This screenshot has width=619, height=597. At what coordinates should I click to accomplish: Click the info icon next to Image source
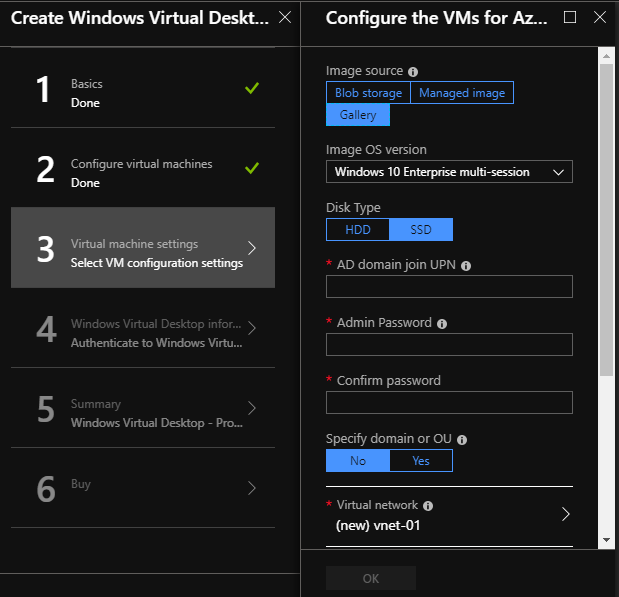click(x=413, y=72)
